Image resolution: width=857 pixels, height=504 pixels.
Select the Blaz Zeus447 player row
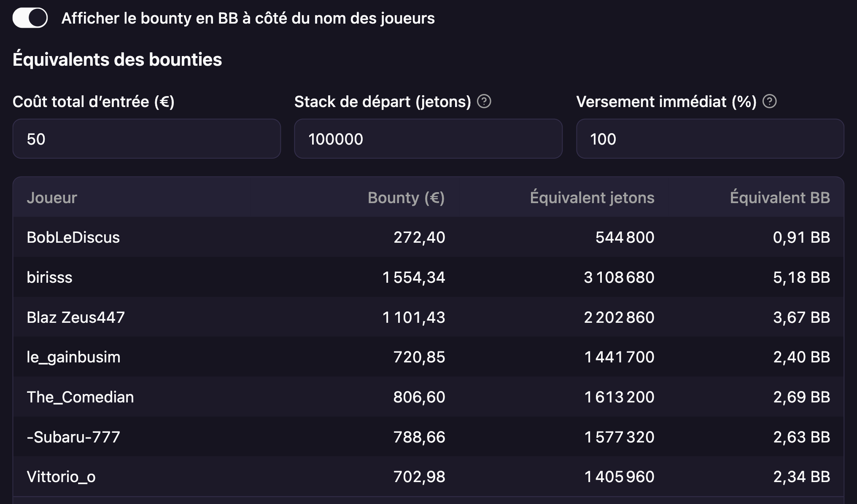(x=428, y=317)
